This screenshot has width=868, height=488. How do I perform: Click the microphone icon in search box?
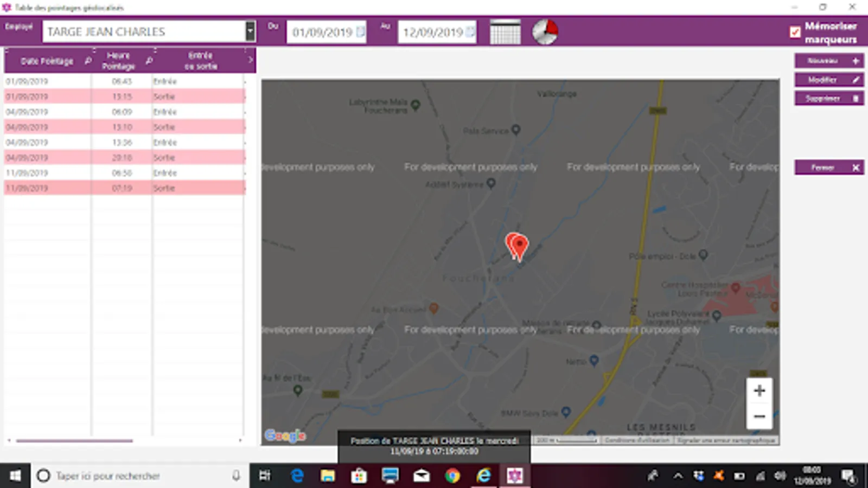click(236, 476)
